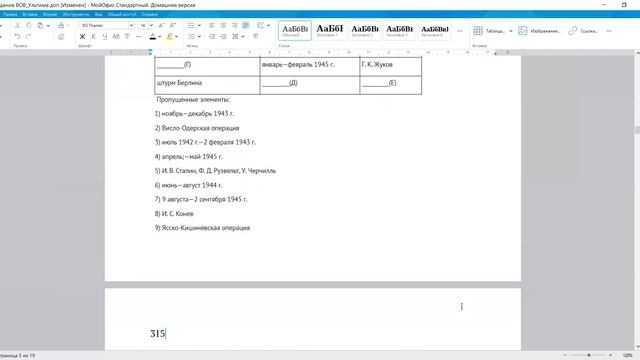Screen dimensions: 640x360
Task: Open the numbered list dropdown arrow
Action: 199,37
